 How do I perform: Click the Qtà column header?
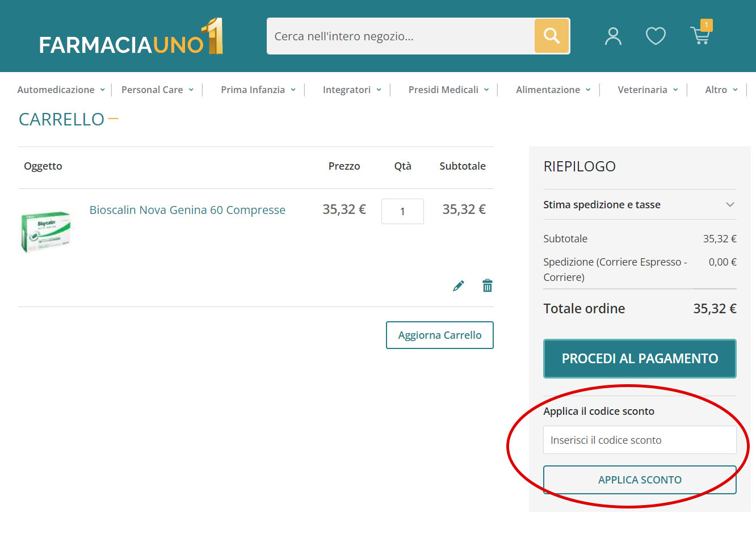click(x=403, y=166)
